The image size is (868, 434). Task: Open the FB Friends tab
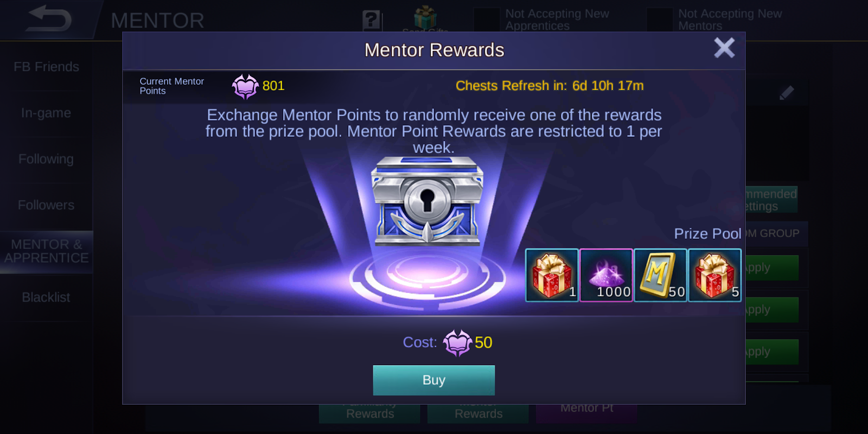pyautogui.click(x=47, y=67)
